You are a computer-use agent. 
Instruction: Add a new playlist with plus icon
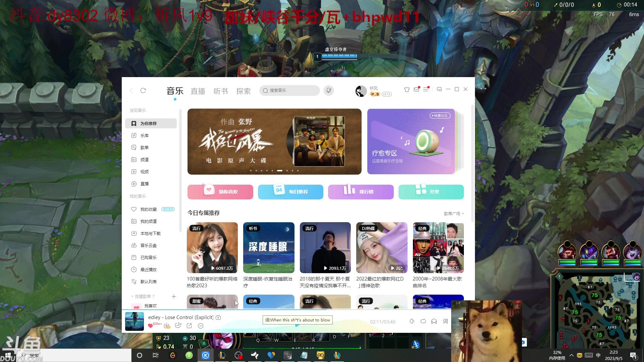click(174, 296)
